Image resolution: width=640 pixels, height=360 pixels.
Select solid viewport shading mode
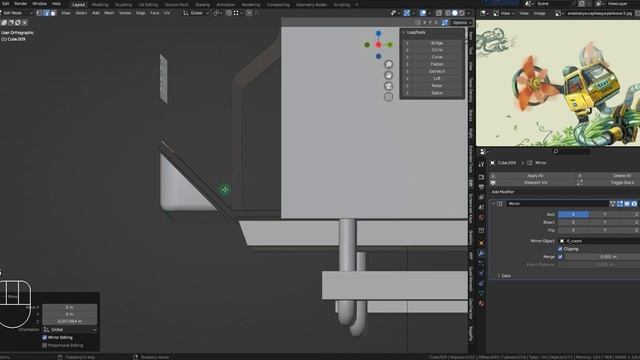click(x=455, y=13)
